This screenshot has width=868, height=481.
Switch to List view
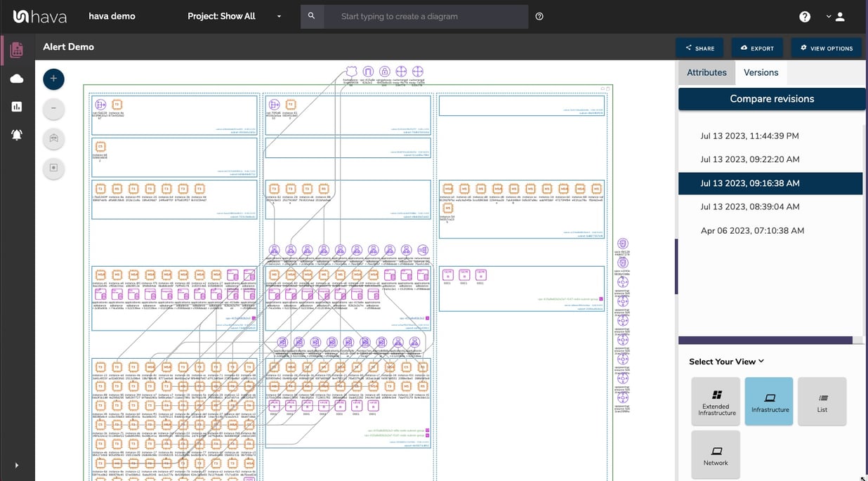(x=822, y=401)
